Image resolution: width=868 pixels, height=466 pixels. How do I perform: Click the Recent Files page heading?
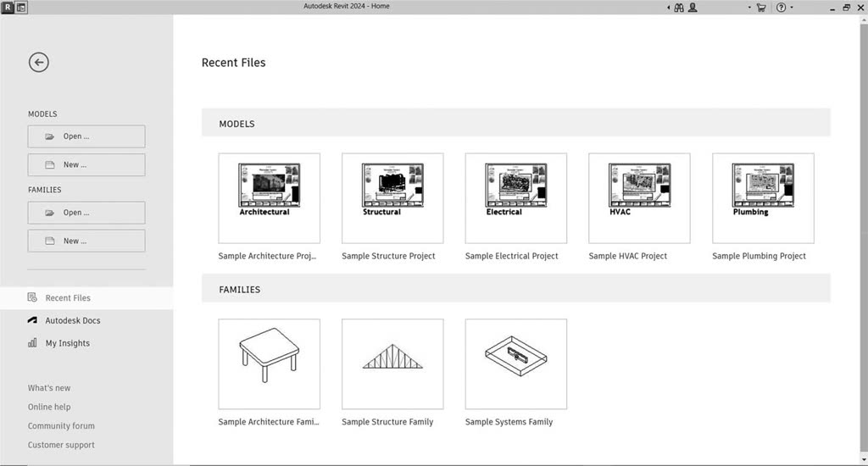pyautogui.click(x=234, y=63)
